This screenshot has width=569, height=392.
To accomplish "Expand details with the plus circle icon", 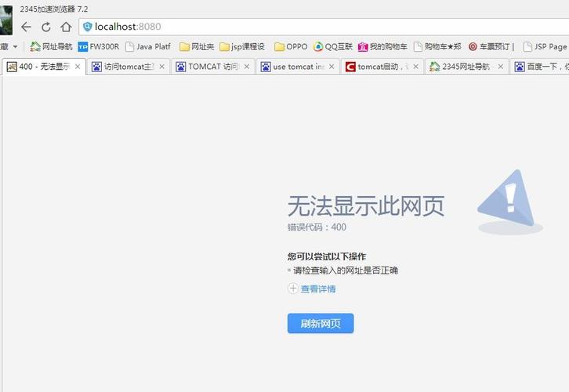I will (293, 289).
